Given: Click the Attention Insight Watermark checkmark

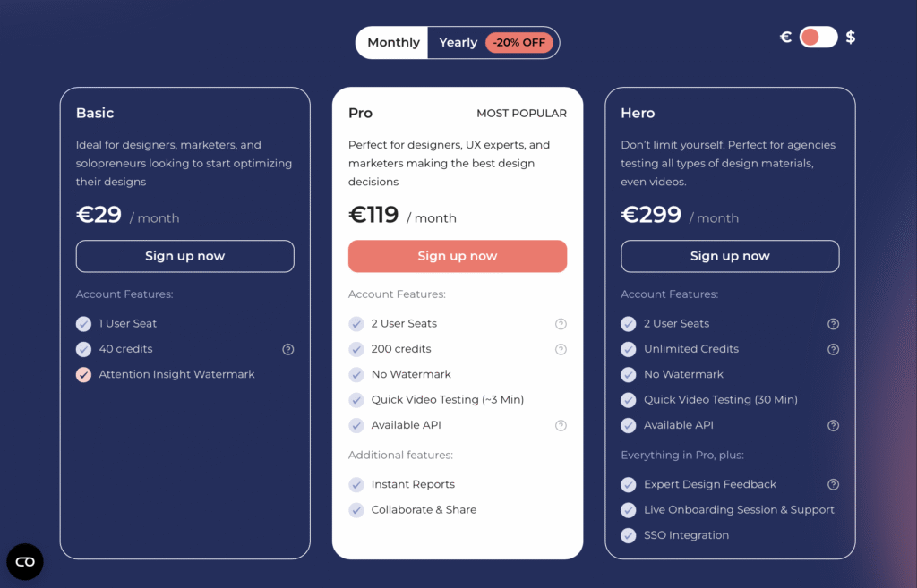Looking at the screenshot, I should tap(83, 375).
